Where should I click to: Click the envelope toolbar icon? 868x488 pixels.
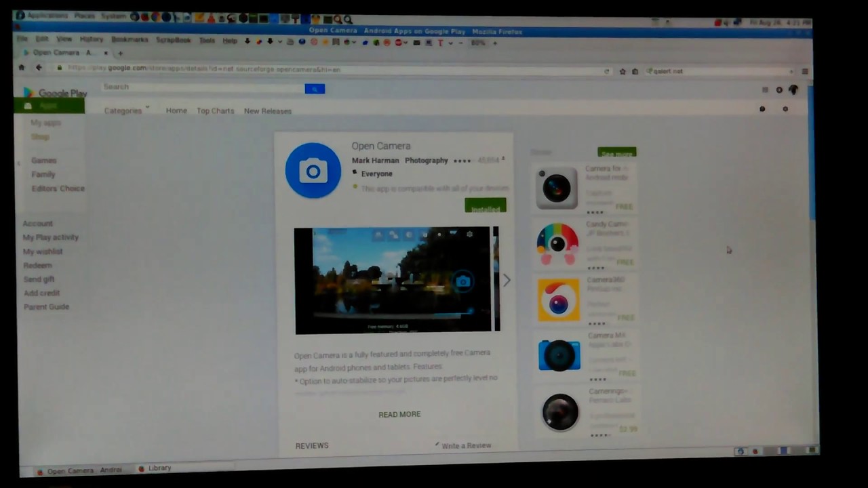pos(416,43)
